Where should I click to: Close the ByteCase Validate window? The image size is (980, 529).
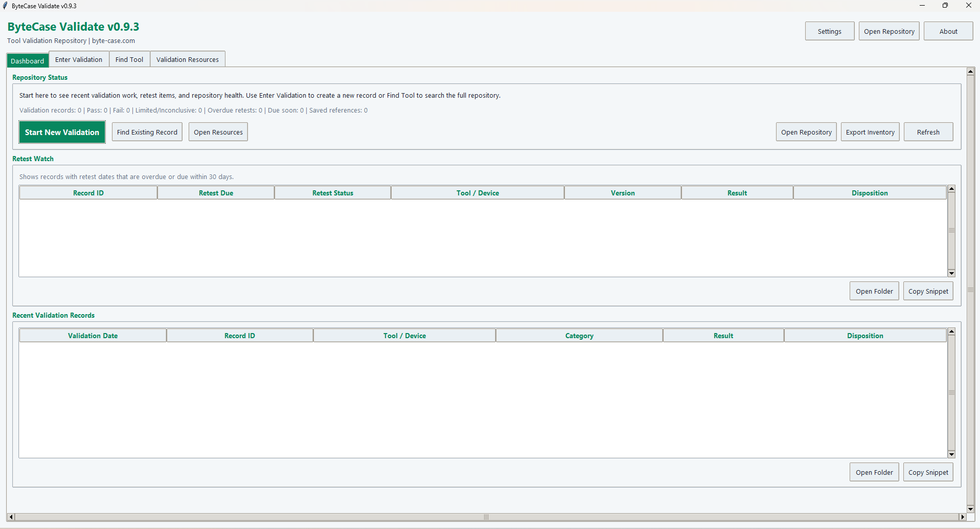[x=968, y=6]
